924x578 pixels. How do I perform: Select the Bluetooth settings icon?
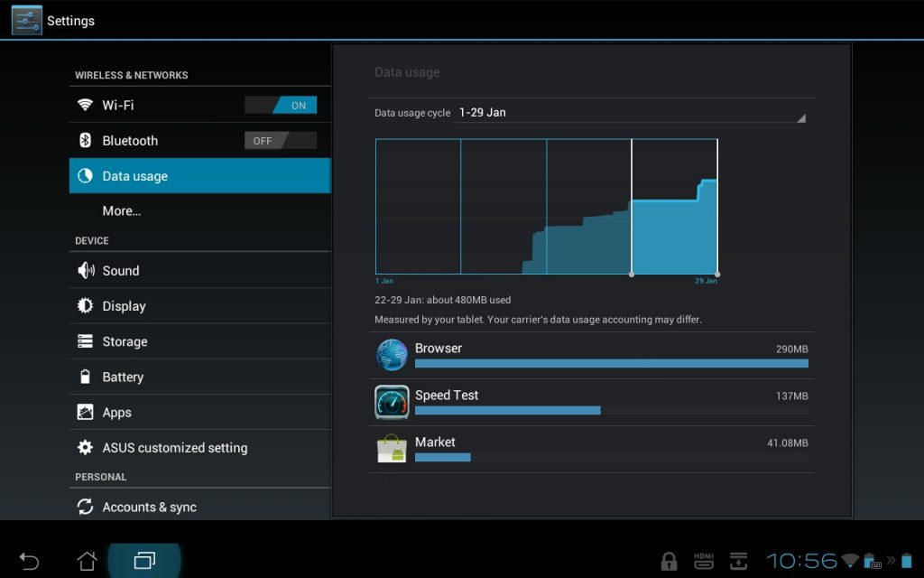tap(85, 140)
